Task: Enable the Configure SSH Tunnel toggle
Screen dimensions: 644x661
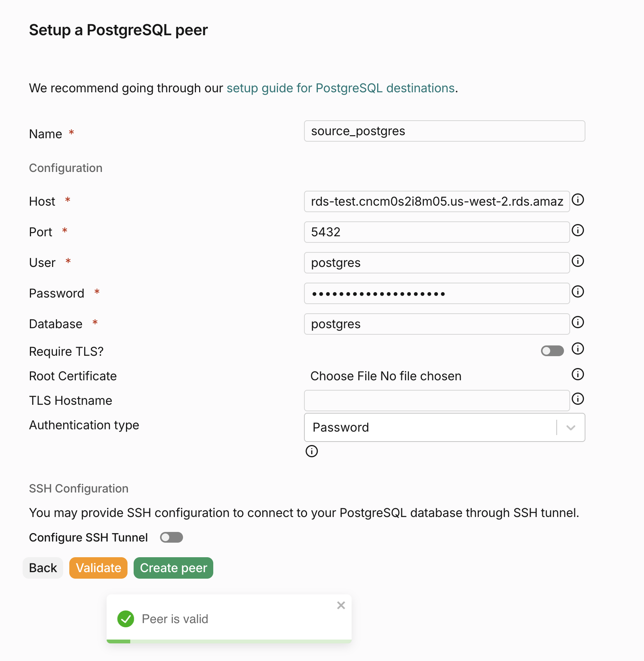Action: pos(171,537)
